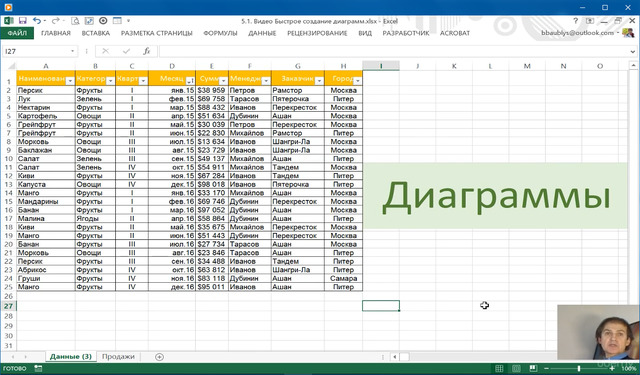Expand the Name Box dropdown arrow

(72, 51)
